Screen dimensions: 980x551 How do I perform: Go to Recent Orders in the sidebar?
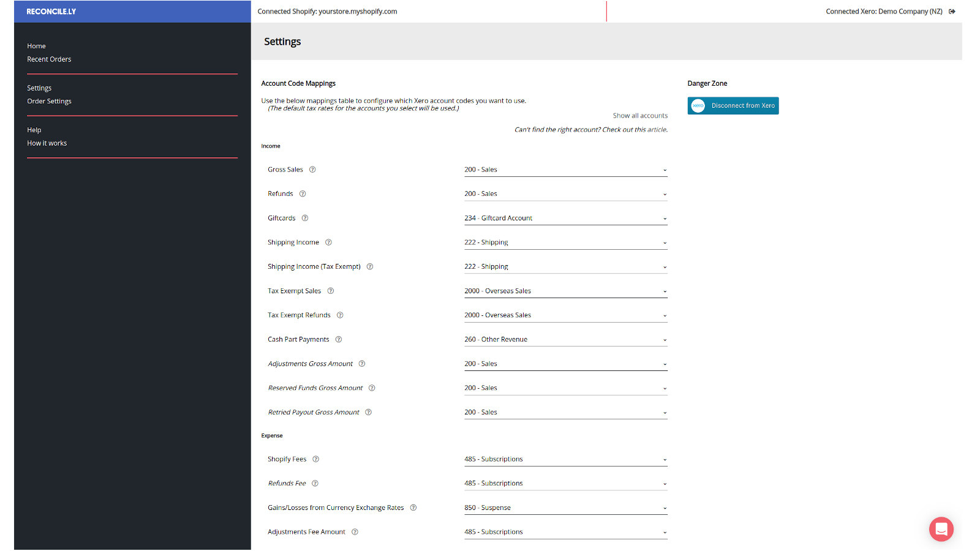tap(49, 59)
